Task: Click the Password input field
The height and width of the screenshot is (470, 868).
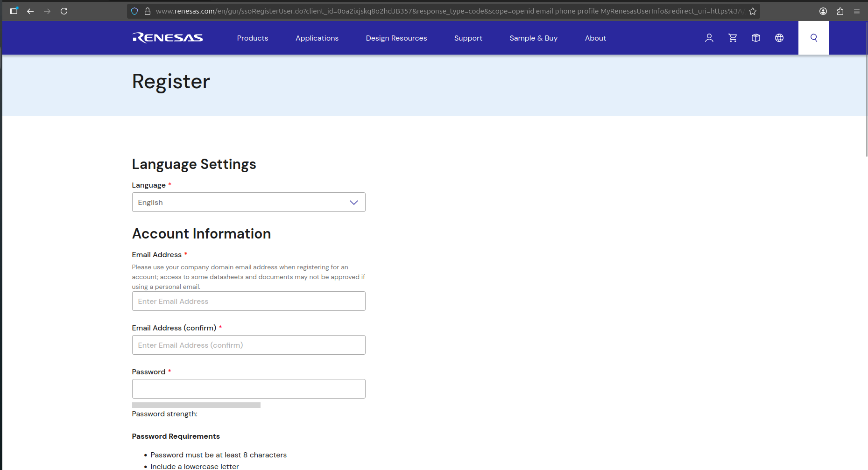Action: 248,389
